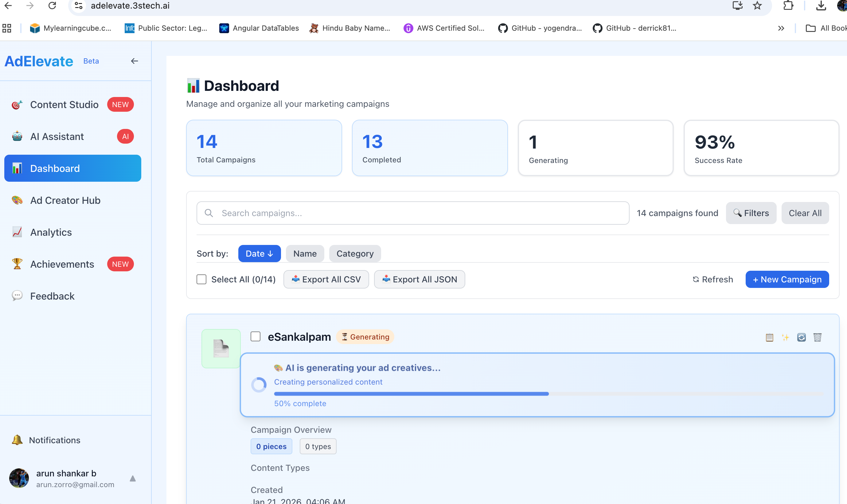Open the Analytics sidebar item
847x504 pixels.
point(51,232)
